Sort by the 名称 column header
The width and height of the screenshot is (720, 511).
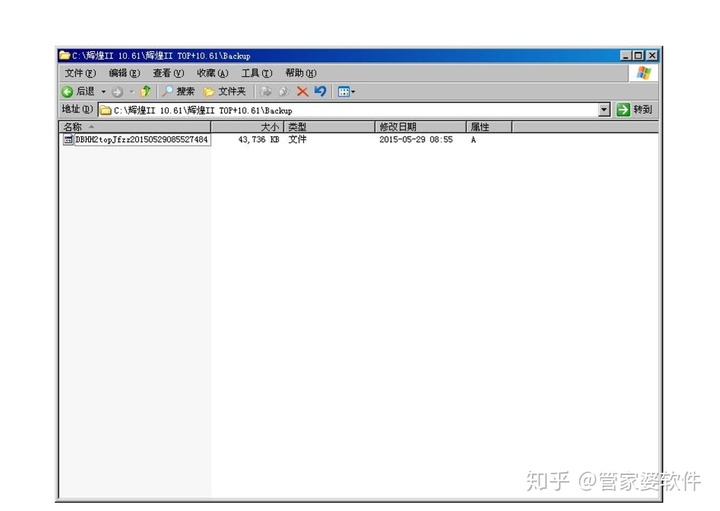135,127
